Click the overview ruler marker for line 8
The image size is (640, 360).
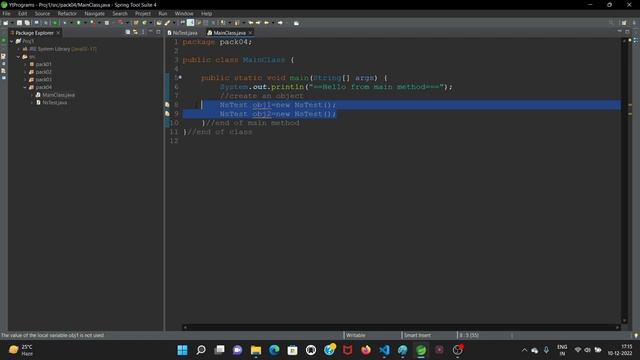pos(630,105)
